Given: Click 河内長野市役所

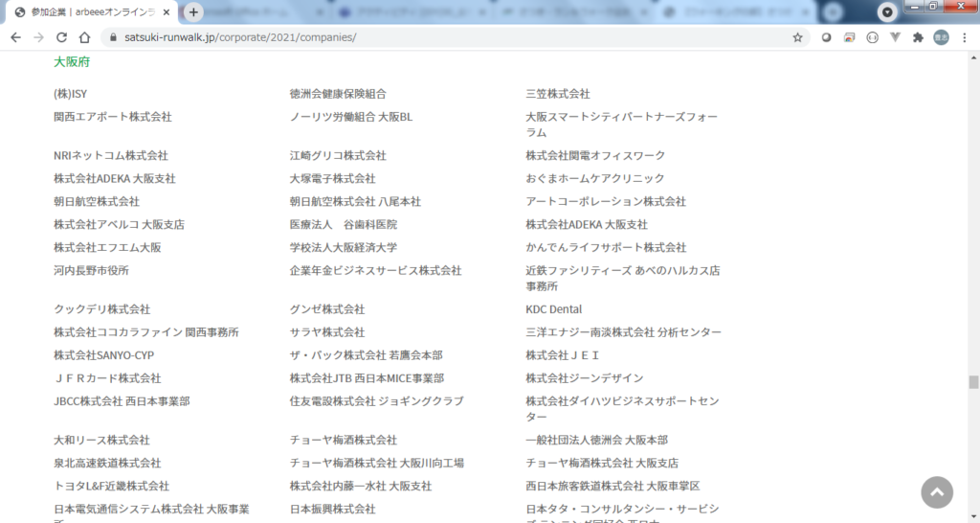Looking at the screenshot, I should [x=91, y=271].
